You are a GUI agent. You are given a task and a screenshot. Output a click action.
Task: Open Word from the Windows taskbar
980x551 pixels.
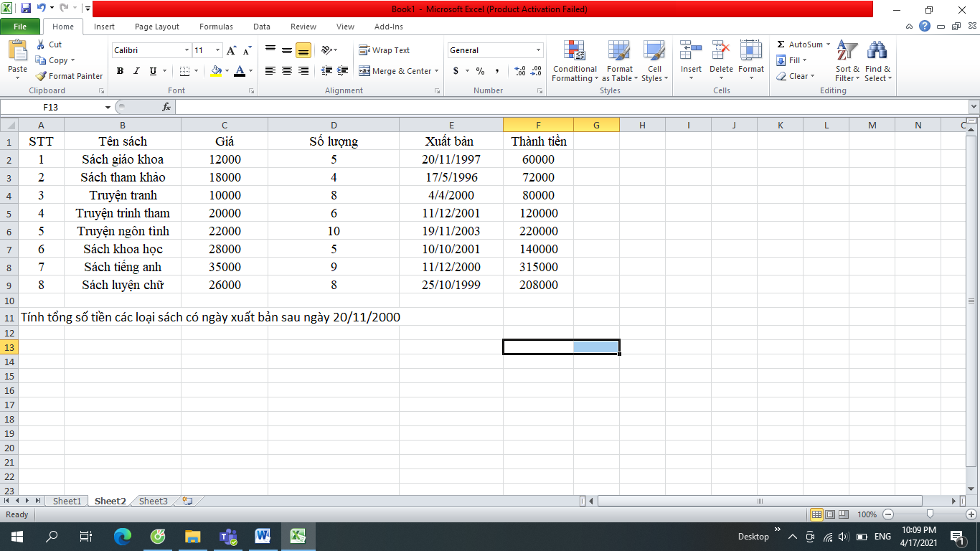tap(263, 536)
